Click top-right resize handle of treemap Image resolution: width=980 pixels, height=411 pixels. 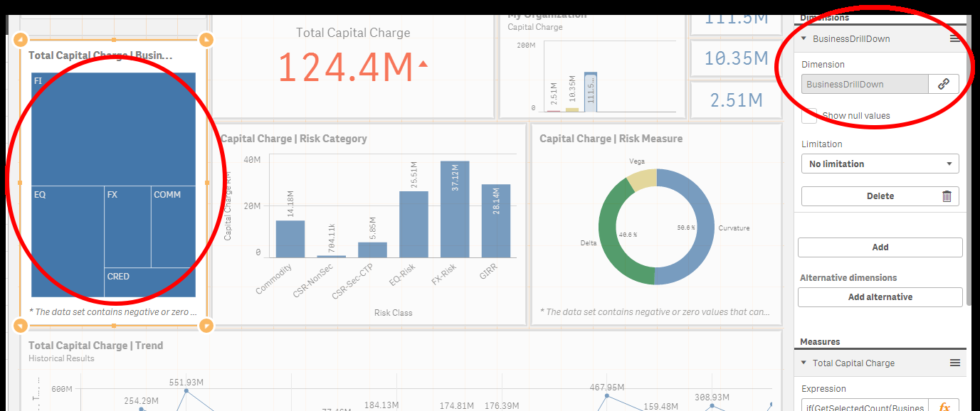(206, 39)
